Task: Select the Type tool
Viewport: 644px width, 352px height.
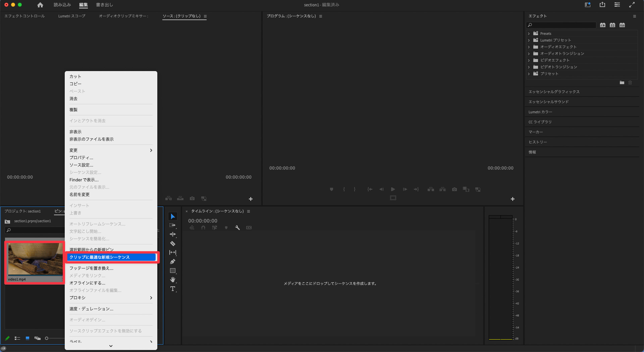Action: tap(173, 289)
